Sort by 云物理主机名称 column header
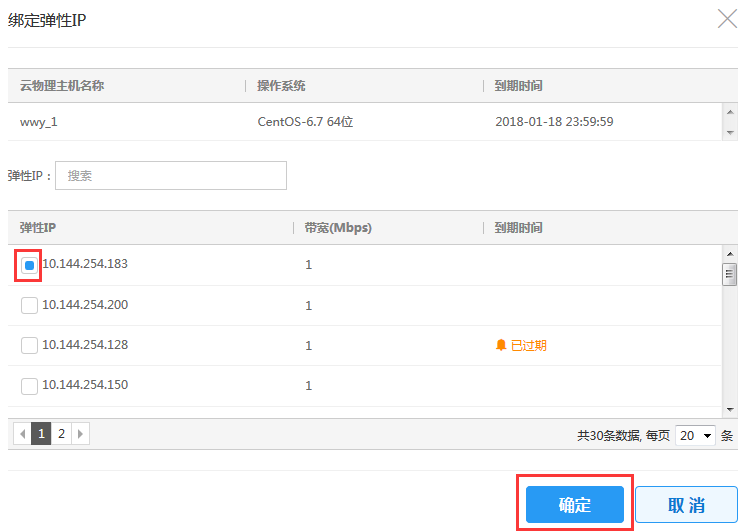This screenshot has height=531, width=752. pos(62,86)
